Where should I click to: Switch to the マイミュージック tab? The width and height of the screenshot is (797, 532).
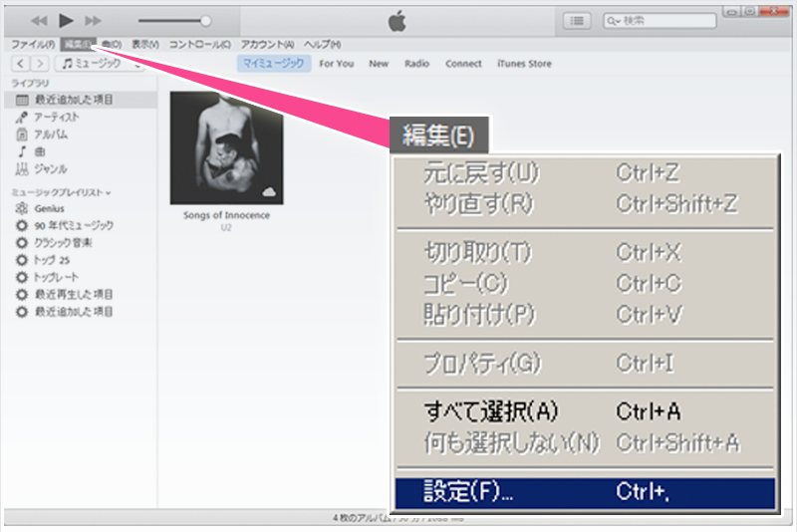[x=273, y=64]
